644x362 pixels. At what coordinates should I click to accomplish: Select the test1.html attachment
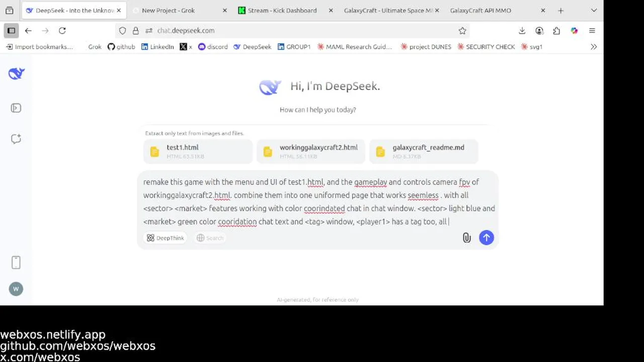pyautogui.click(x=198, y=151)
